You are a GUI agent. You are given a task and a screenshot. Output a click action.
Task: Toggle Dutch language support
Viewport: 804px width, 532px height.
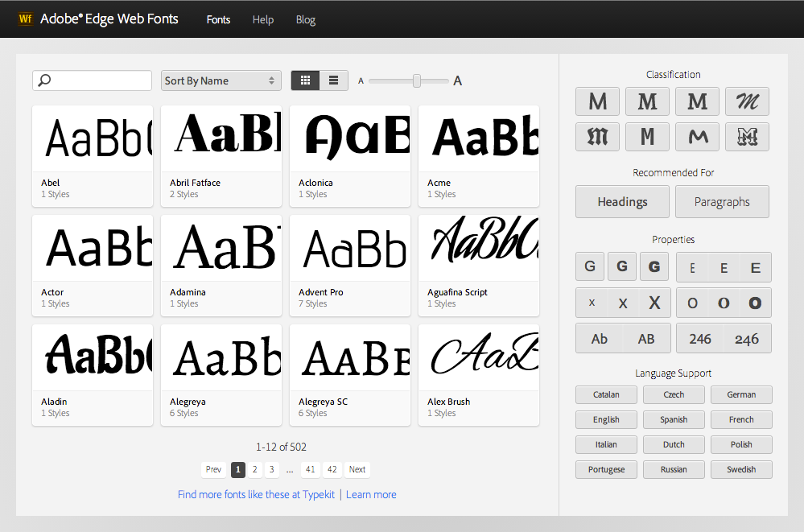(x=674, y=444)
